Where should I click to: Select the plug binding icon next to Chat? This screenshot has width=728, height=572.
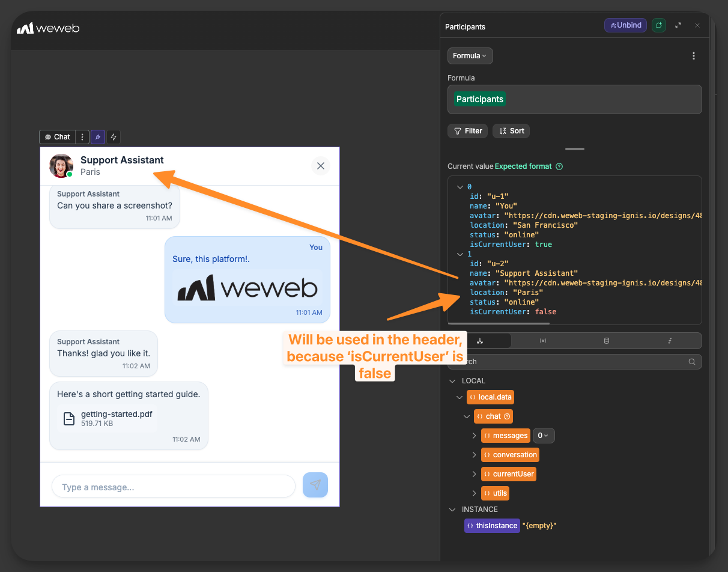[98, 137]
